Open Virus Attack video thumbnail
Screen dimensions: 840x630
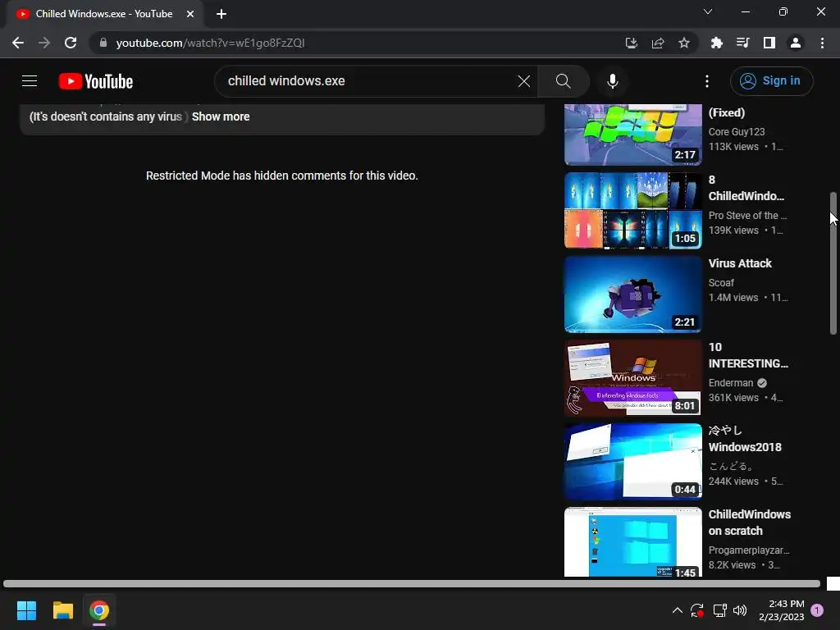click(x=632, y=294)
